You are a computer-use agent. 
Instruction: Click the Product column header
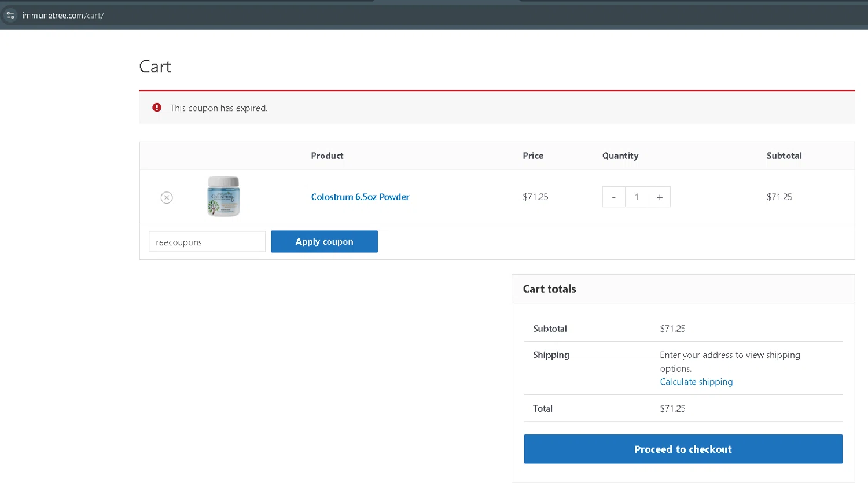[x=327, y=156]
